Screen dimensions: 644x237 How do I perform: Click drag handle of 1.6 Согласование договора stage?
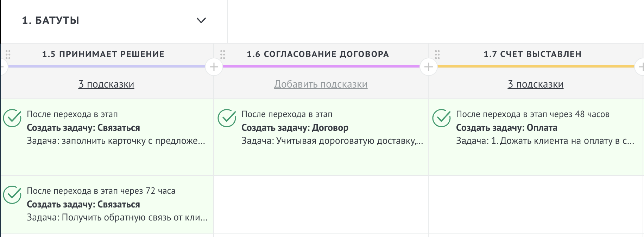[x=222, y=55]
